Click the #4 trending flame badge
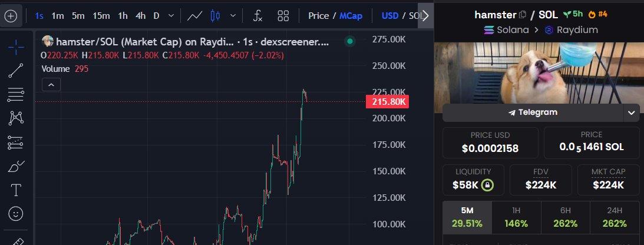644x245 pixels. pyautogui.click(x=597, y=14)
